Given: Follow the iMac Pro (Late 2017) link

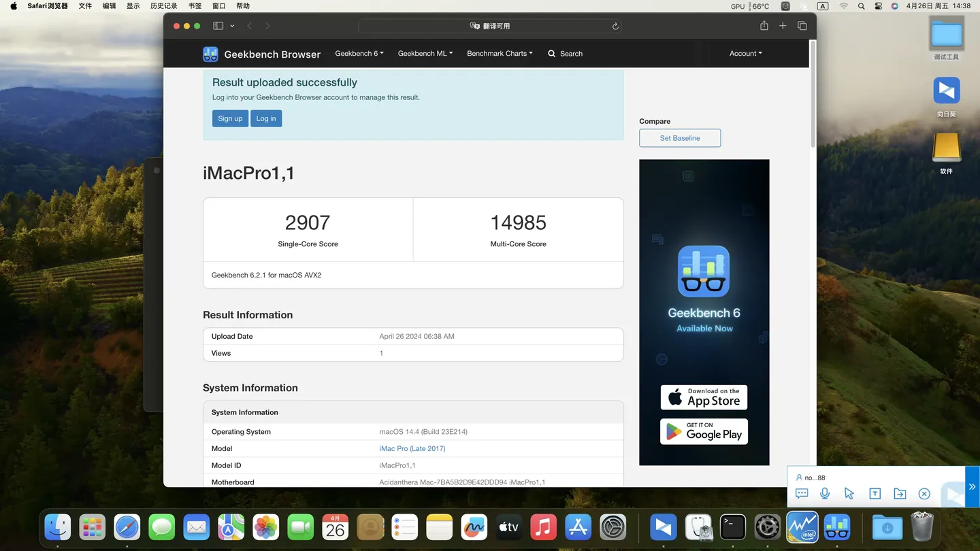Looking at the screenshot, I should 412,448.
